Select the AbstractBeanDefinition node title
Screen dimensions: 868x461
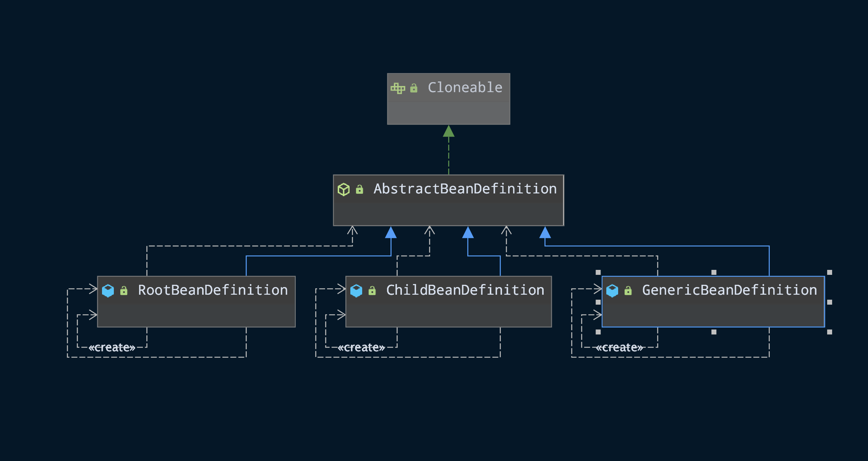(465, 189)
